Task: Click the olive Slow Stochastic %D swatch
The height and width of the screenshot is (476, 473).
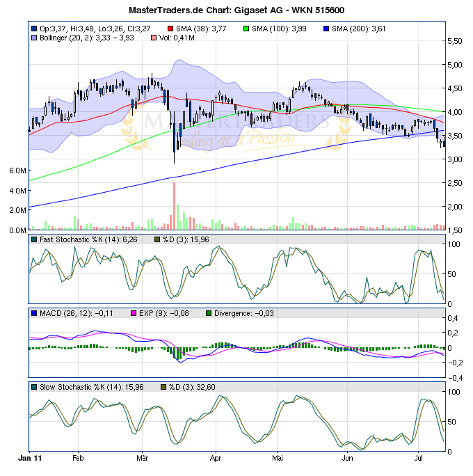Action: coord(163,388)
